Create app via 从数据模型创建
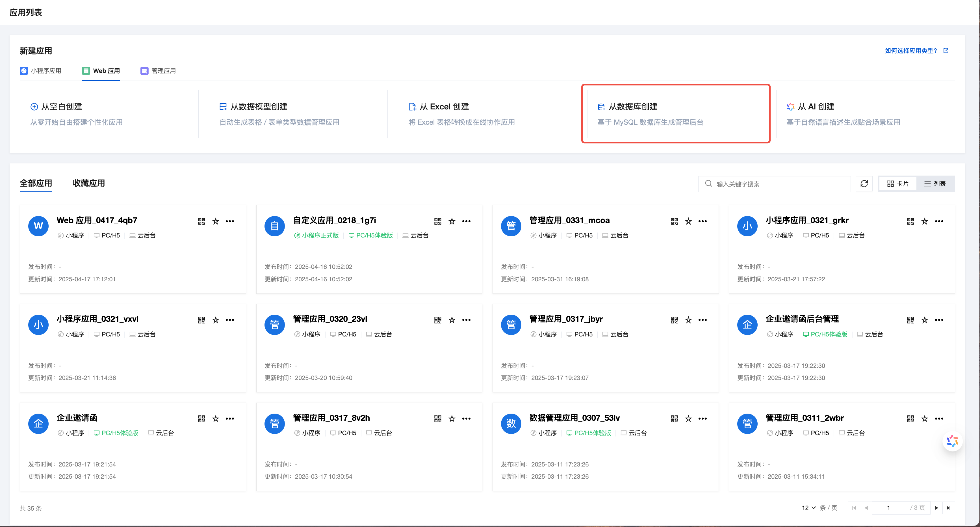The image size is (980, 527). tap(298, 114)
